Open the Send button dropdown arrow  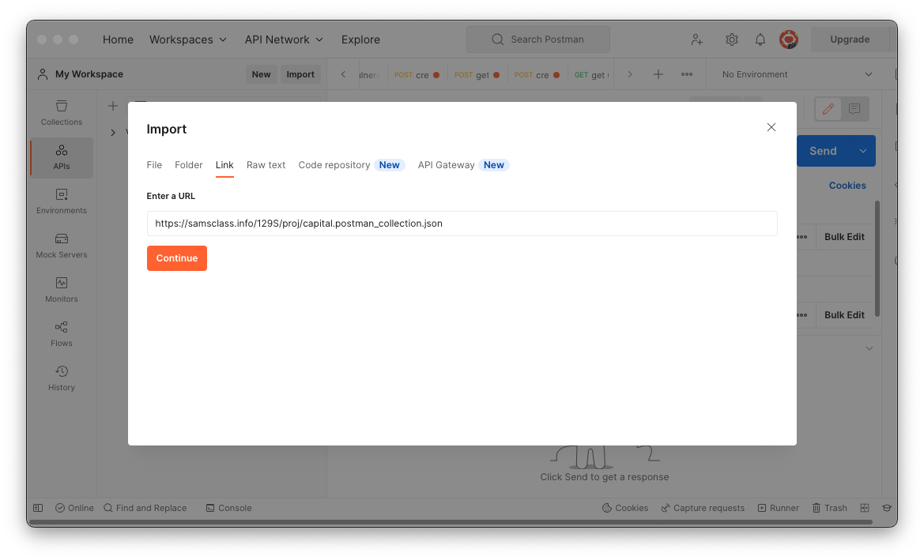(x=862, y=151)
